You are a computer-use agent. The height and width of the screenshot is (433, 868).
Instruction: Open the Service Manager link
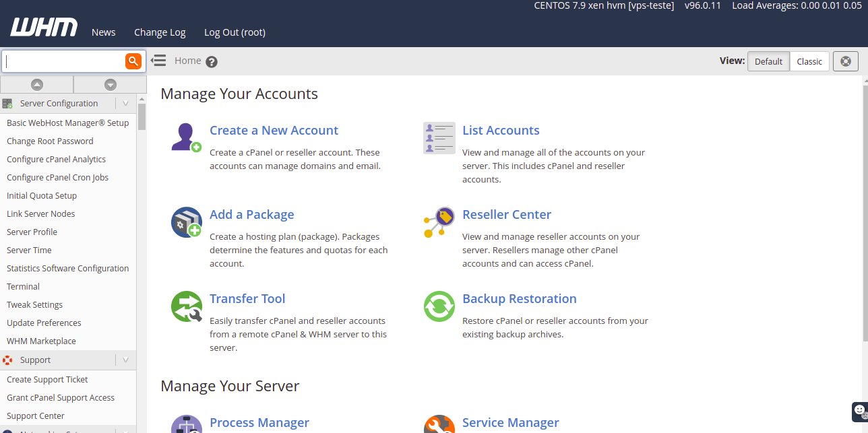(511, 423)
